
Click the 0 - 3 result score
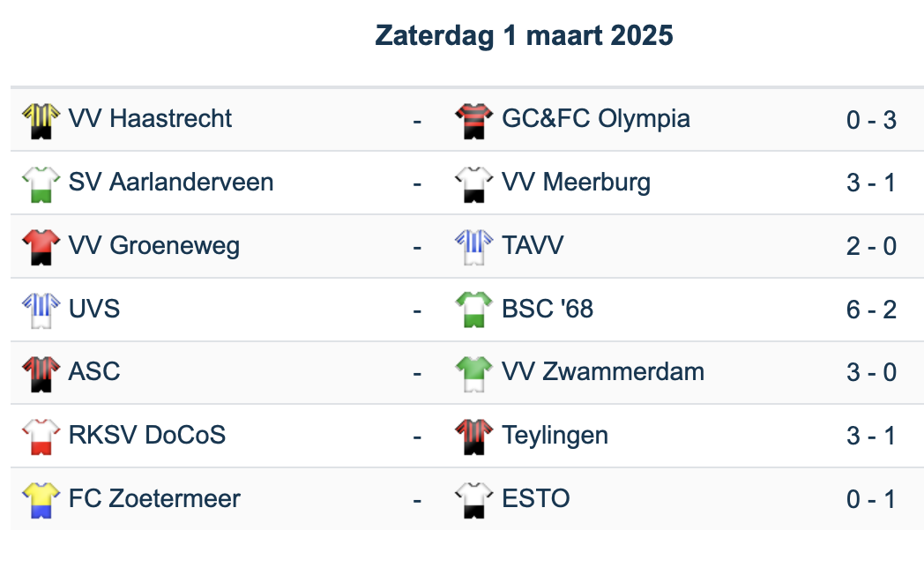pos(871,119)
